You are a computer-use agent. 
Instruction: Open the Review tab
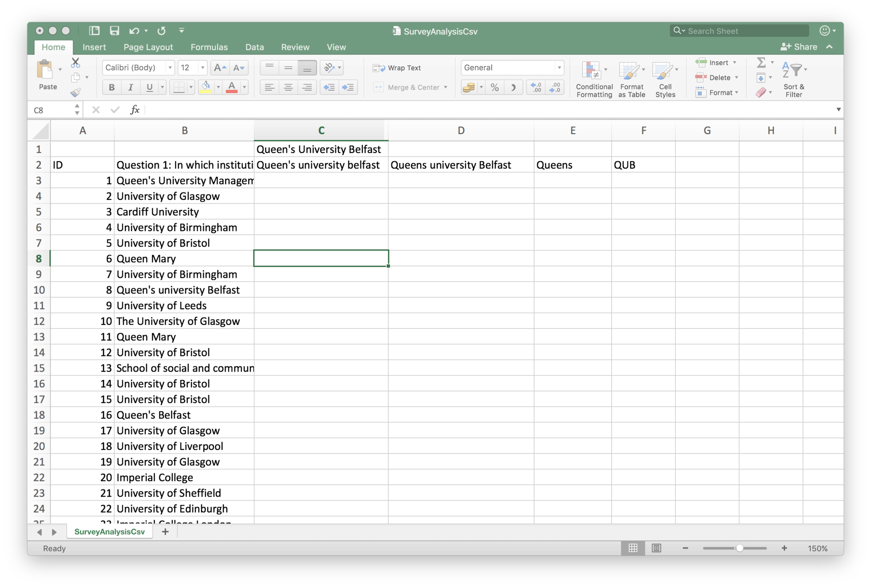[295, 47]
